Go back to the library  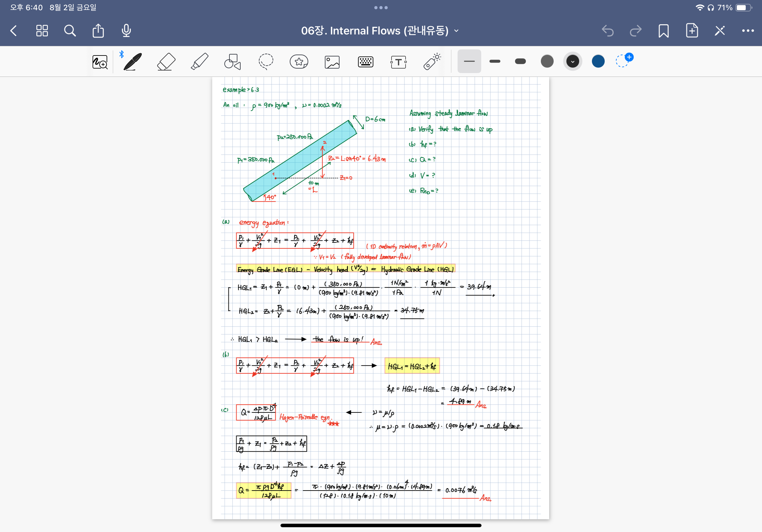(x=14, y=31)
